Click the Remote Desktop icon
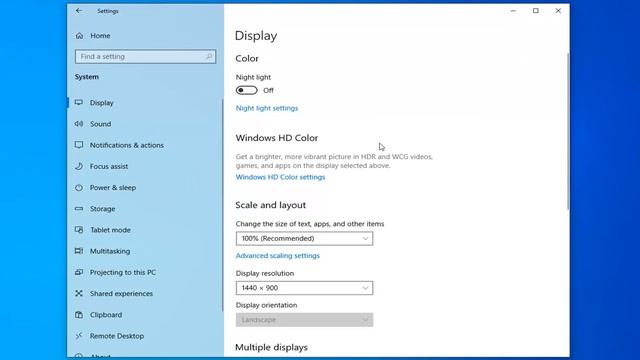The height and width of the screenshot is (360, 640). 79,336
